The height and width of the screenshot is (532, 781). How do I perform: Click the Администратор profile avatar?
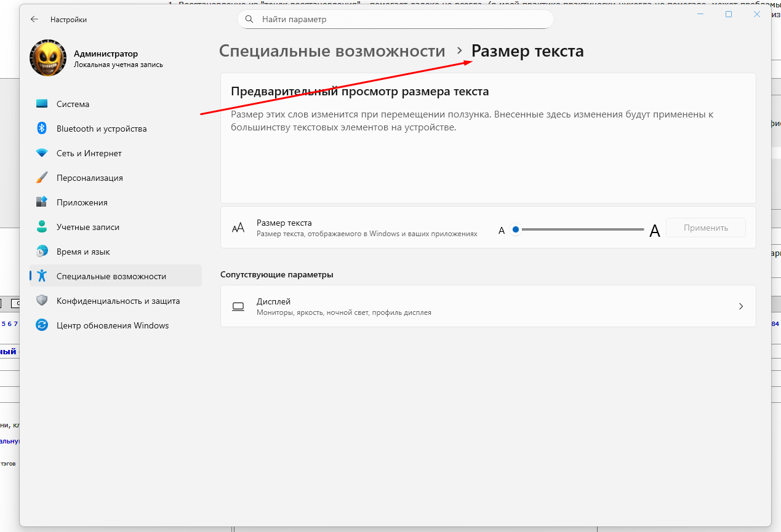48,58
